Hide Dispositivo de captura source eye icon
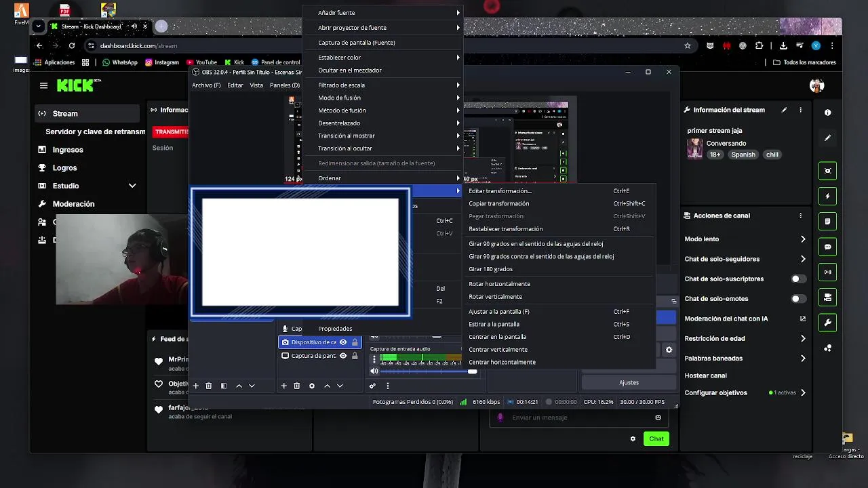 (343, 342)
